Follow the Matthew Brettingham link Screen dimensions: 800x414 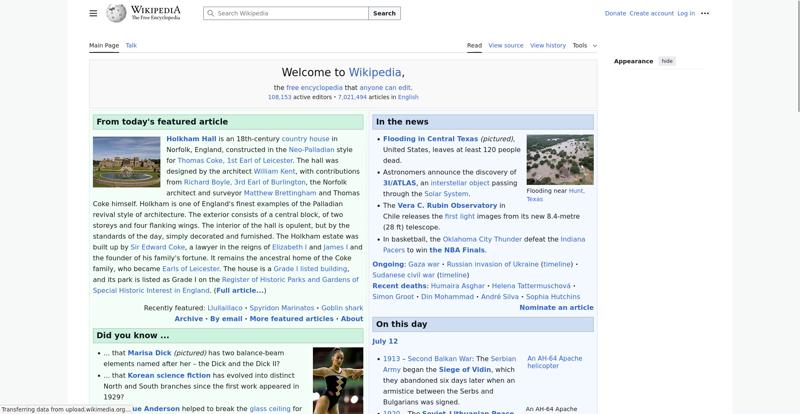pos(280,193)
